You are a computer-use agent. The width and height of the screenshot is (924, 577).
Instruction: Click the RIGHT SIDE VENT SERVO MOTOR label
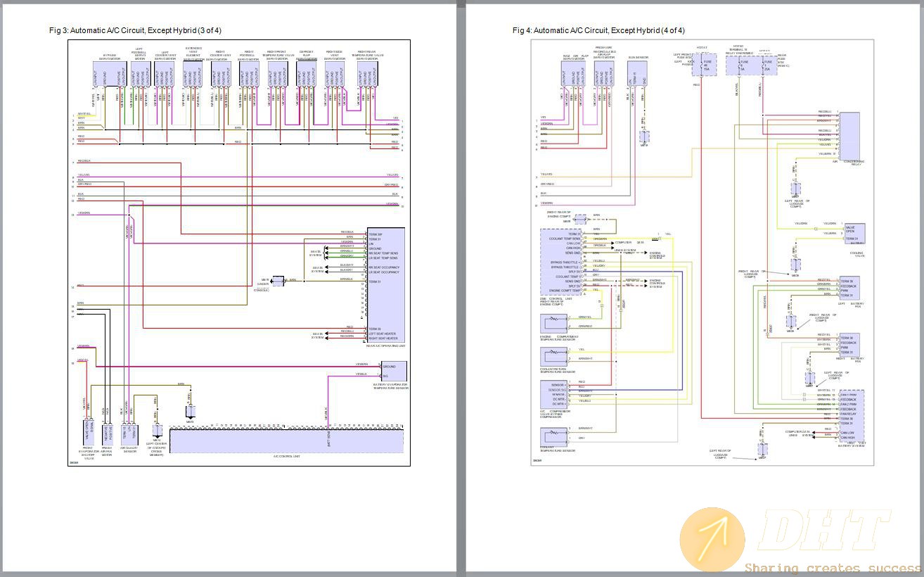[334, 56]
